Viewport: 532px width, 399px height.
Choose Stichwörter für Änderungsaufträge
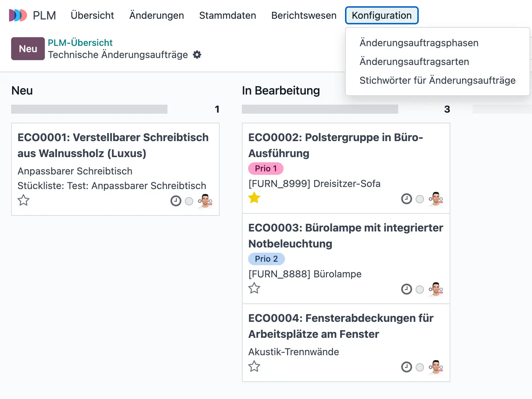[437, 80]
